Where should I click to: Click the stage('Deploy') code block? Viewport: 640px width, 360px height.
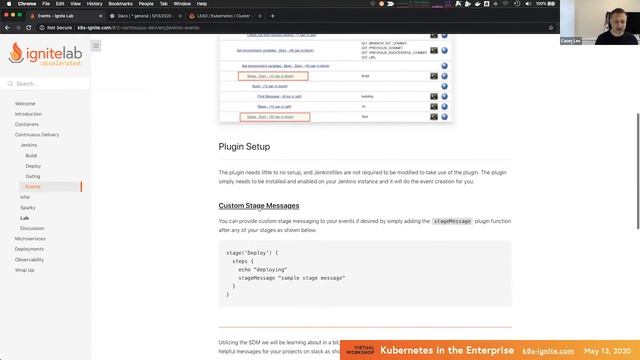pos(365,273)
